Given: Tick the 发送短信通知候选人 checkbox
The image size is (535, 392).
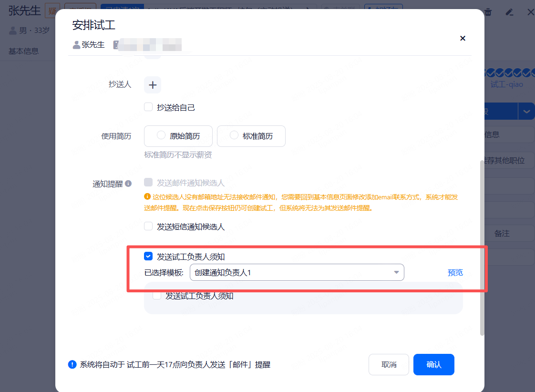Looking at the screenshot, I should pos(148,226).
